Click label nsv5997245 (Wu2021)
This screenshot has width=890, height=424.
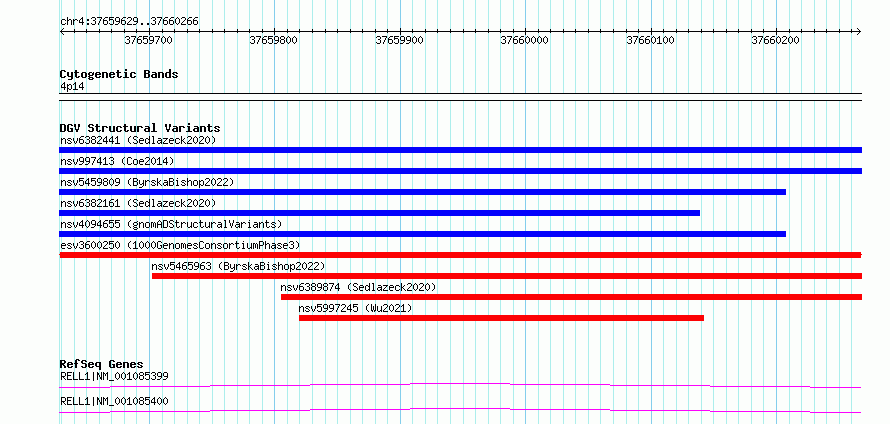pos(355,308)
